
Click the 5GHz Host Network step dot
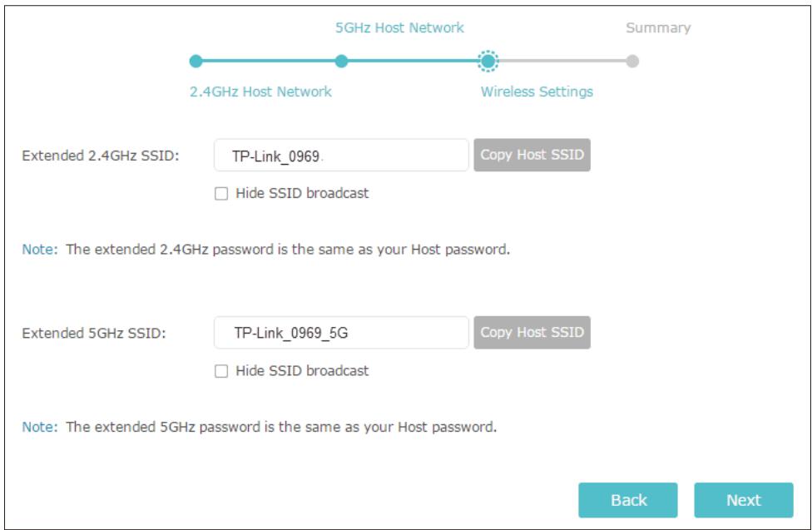tap(344, 58)
